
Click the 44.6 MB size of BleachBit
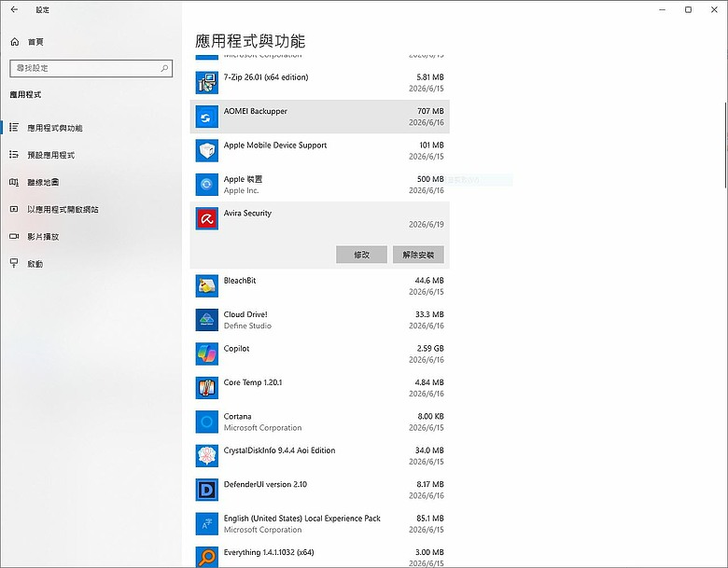coord(429,281)
